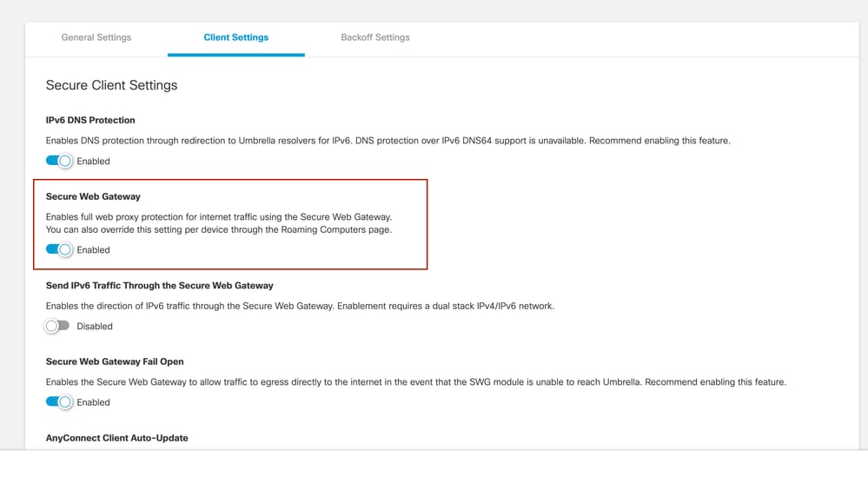This screenshot has height=477, width=868.
Task: Click the Secure Web Gateway title
Action: click(x=93, y=196)
